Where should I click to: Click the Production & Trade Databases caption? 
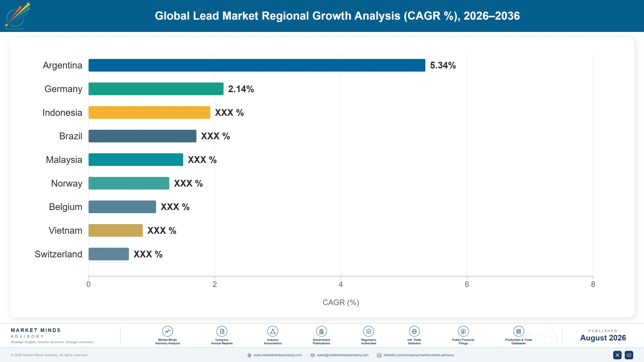pyautogui.click(x=518, y=342)
